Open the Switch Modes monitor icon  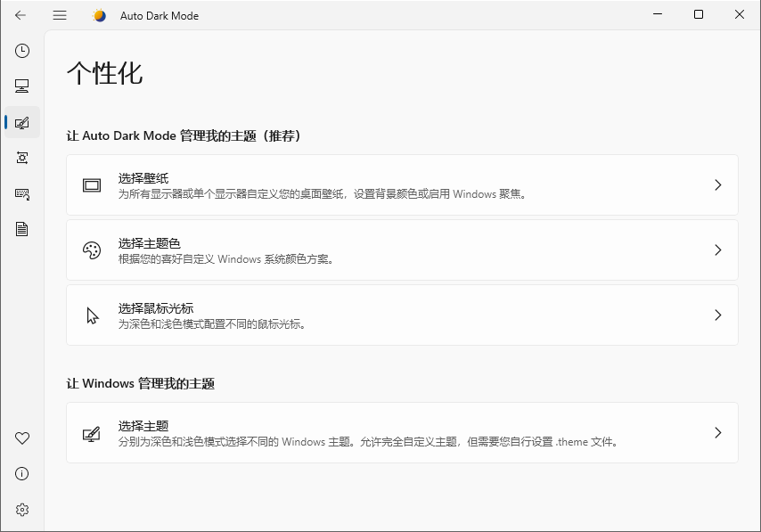(x=22, y=86)
